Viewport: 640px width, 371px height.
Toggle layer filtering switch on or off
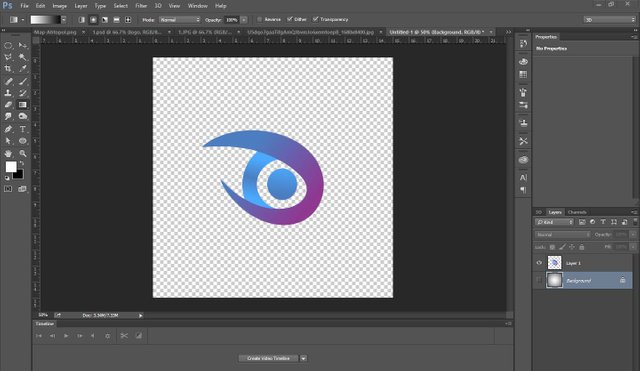(x=635, y=222)
